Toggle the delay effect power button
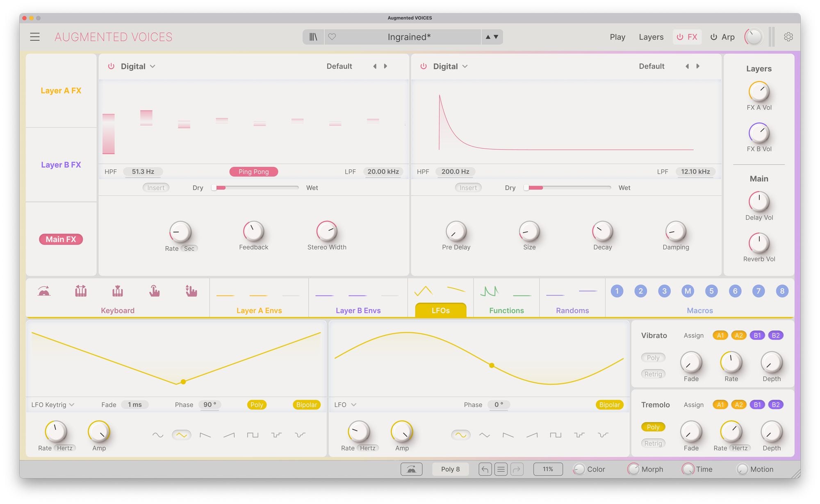 tap(111, 66)
